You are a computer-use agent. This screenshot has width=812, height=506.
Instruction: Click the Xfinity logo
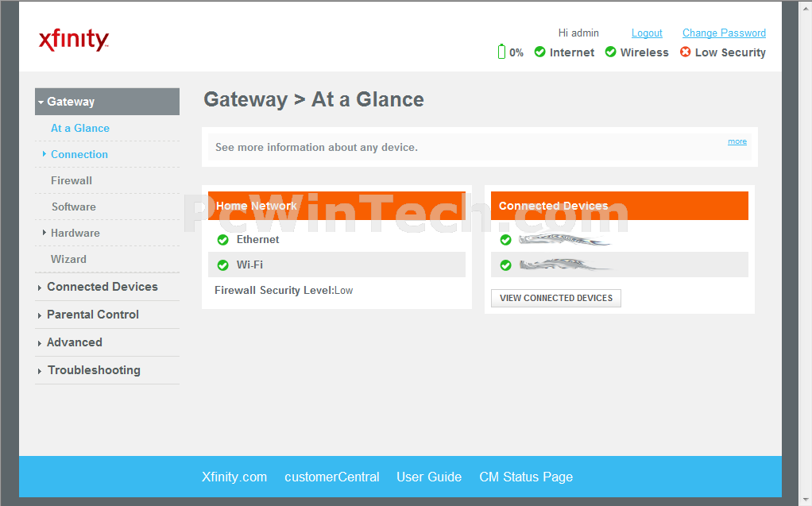point(74,40)
